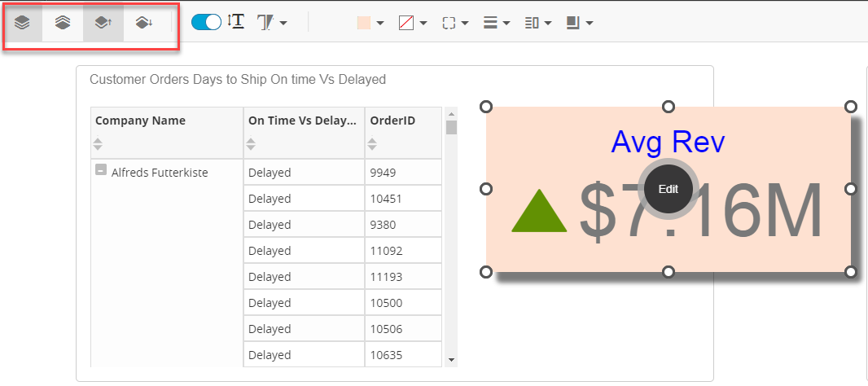Click the Send to Back layer icon
This screenshot has width=868, height=386.
[63, 23]
